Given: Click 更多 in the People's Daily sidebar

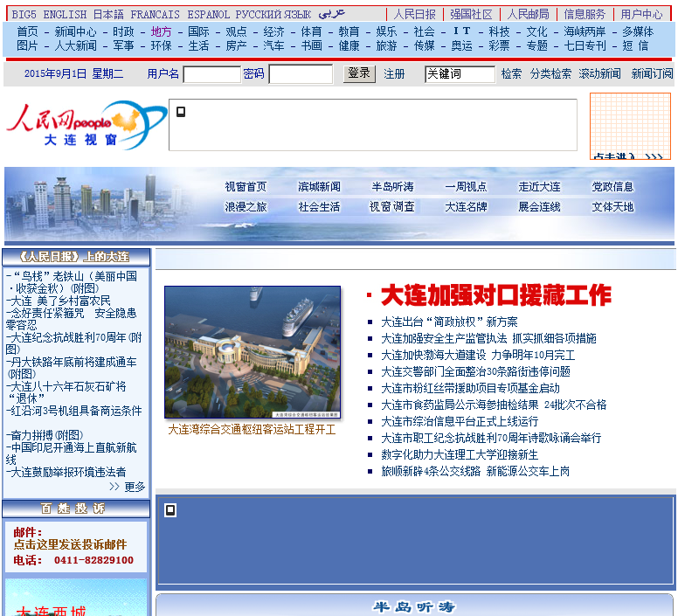Looking at the screenshot, I should click(x=134, y=487).
